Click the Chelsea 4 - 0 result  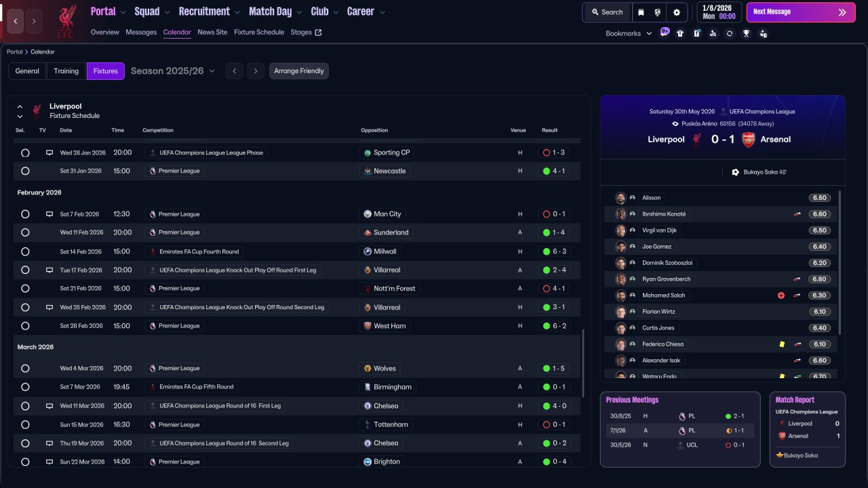pyautogui.click(x=555, y=406)
